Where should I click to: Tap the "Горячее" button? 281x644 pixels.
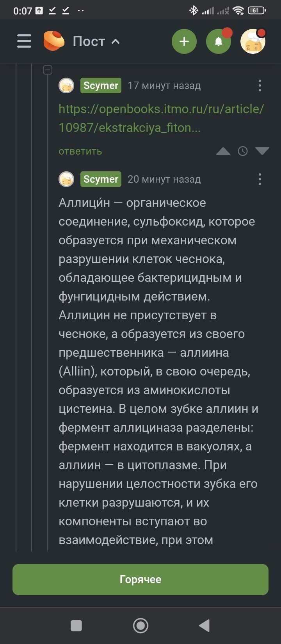point(140,580)
